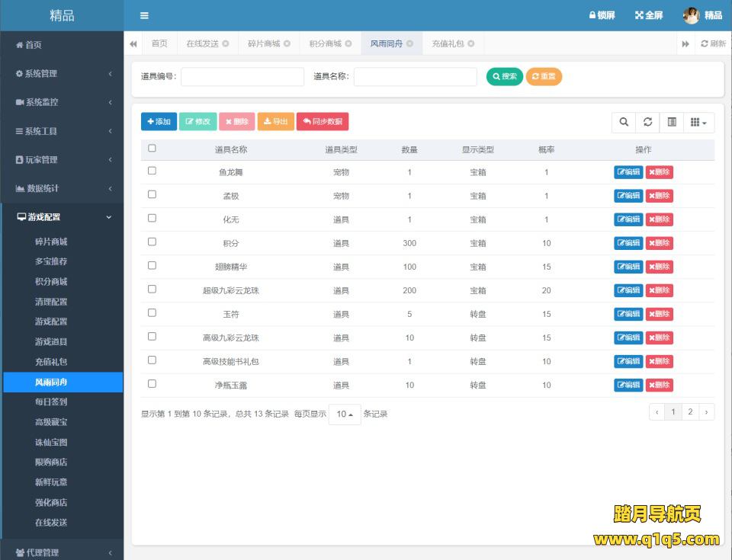Tick the checkbox for 鱼龙舞 row
Image resolution: width=732 pixels, height=560 pixels.
pos(152,171)
